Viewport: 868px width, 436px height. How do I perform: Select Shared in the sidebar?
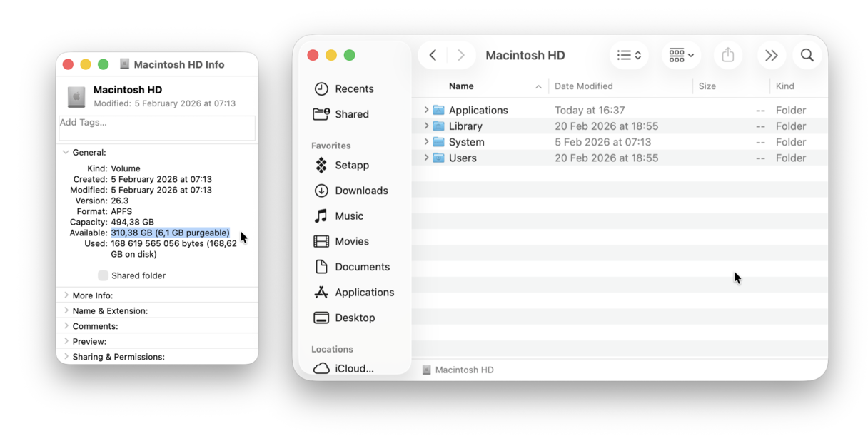coord(351,114)
